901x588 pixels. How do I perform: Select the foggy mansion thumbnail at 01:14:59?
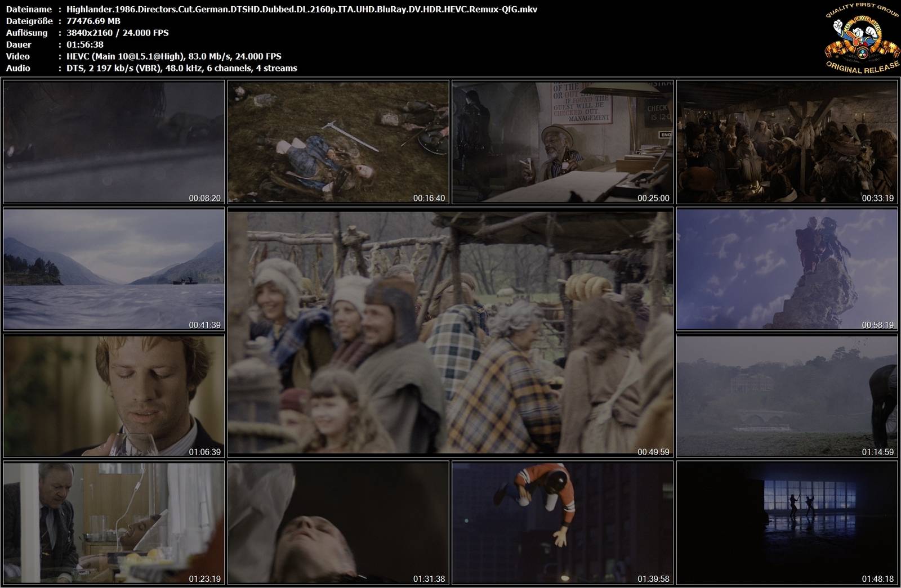[787, 396]
